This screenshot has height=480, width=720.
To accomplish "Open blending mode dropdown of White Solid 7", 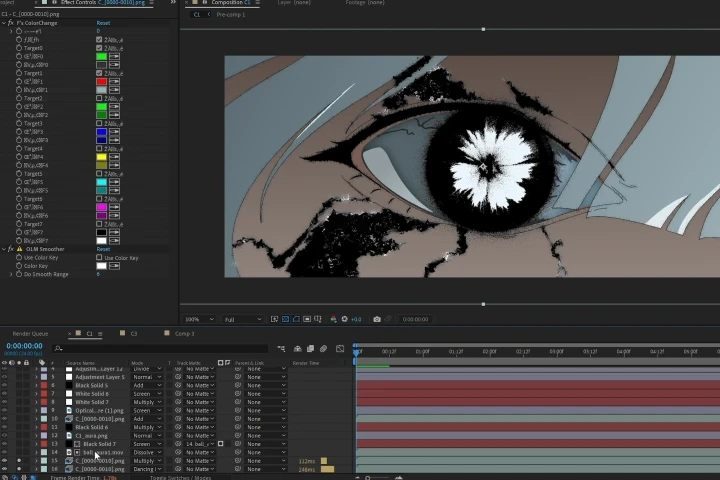I will pos(146,402).
